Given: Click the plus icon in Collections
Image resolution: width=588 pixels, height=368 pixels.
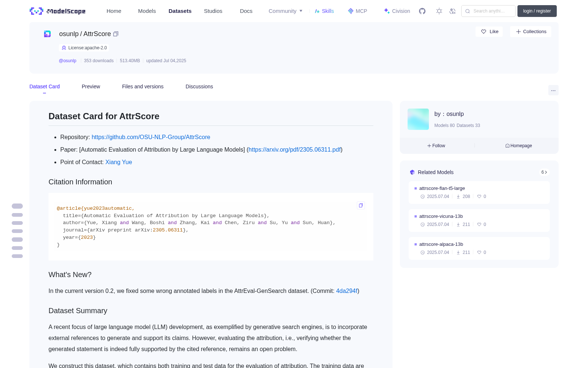Looking at the screenshot, I should [x=519, y=32].
